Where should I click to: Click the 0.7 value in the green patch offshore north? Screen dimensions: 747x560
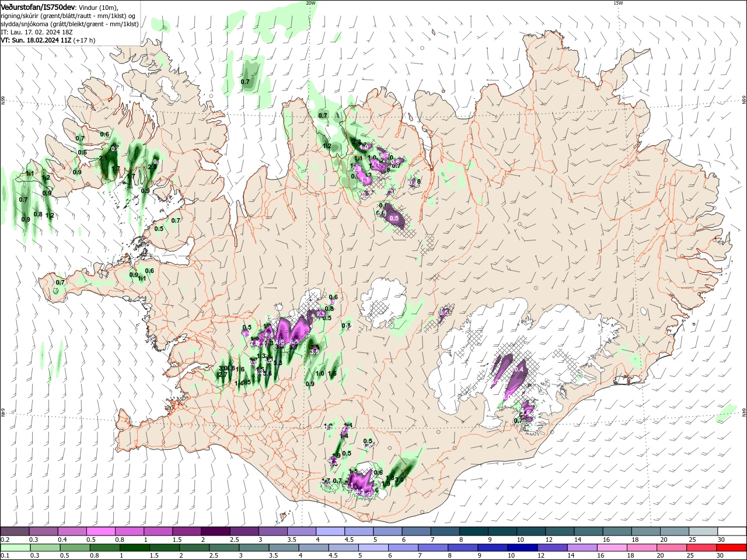click(246, 82)
